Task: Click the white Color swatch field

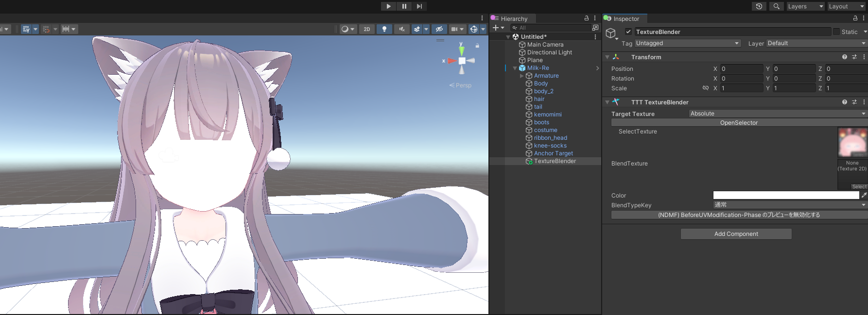Action: click(x=786, y=195)
